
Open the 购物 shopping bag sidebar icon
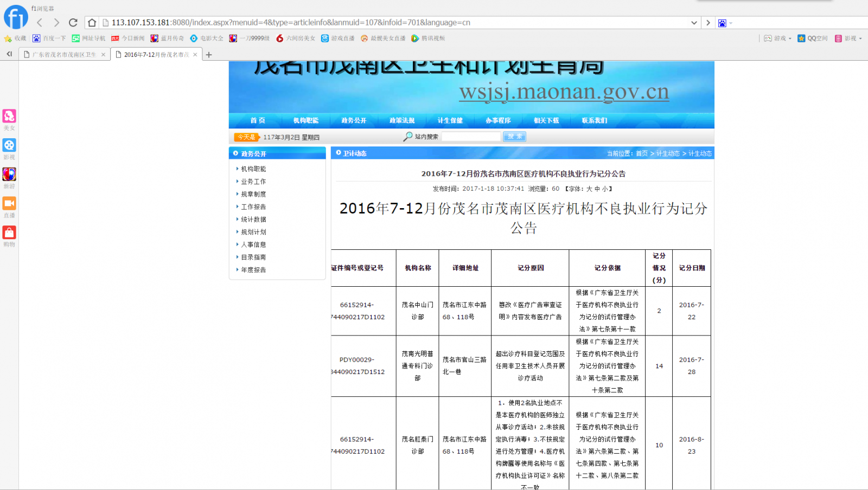(x=9, y=233)
